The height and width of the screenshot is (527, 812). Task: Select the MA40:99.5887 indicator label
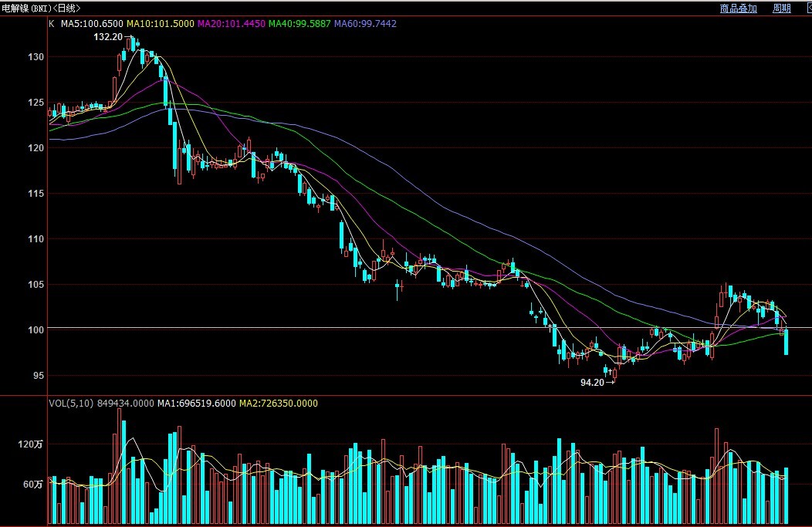click(x=299, y=24)
